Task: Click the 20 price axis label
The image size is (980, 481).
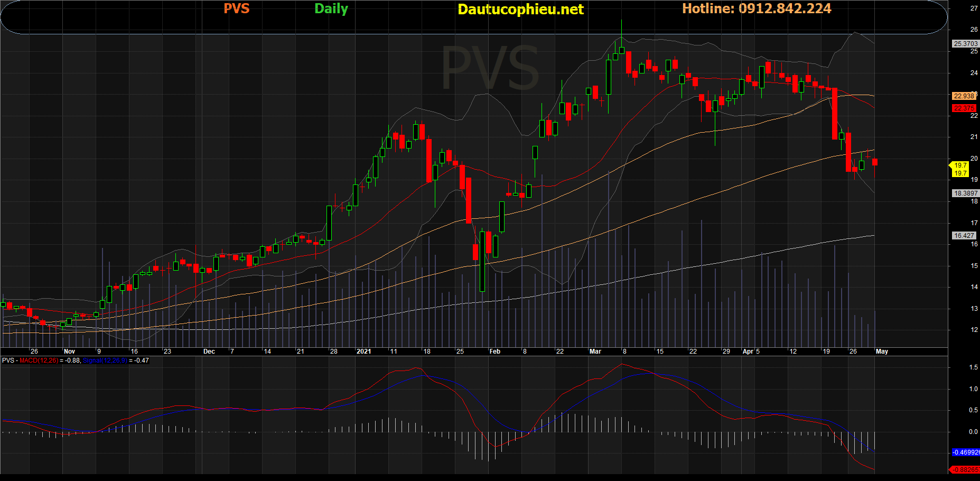Action: point(974,159)
